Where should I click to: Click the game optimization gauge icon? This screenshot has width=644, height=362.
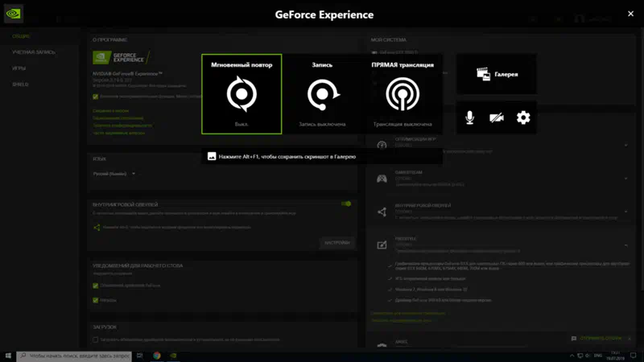[x=382, y=146]
